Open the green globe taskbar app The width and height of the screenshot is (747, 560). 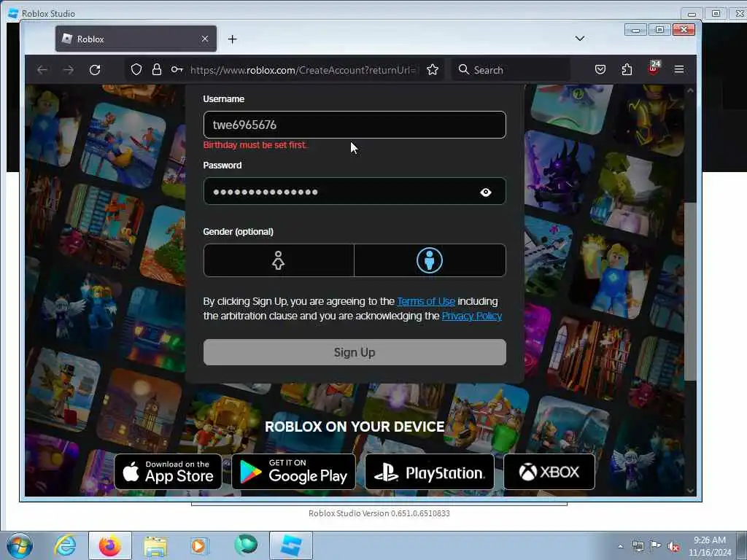coord(245,545)
